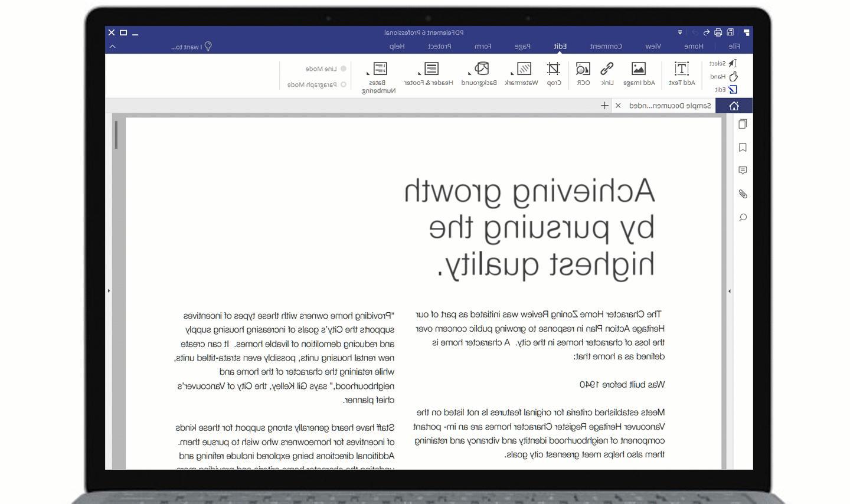Viewport: 850px width, 504px height.
Task: Switch to the Hand tool
Action: point(724,77)
